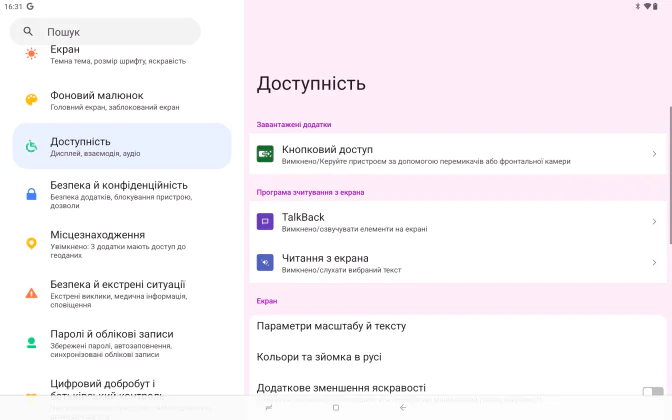Image resolution: width=672 pixels, height=420 pixels.
Task: Click the orange warning triangle icon
Action: (x=31, y=293)
